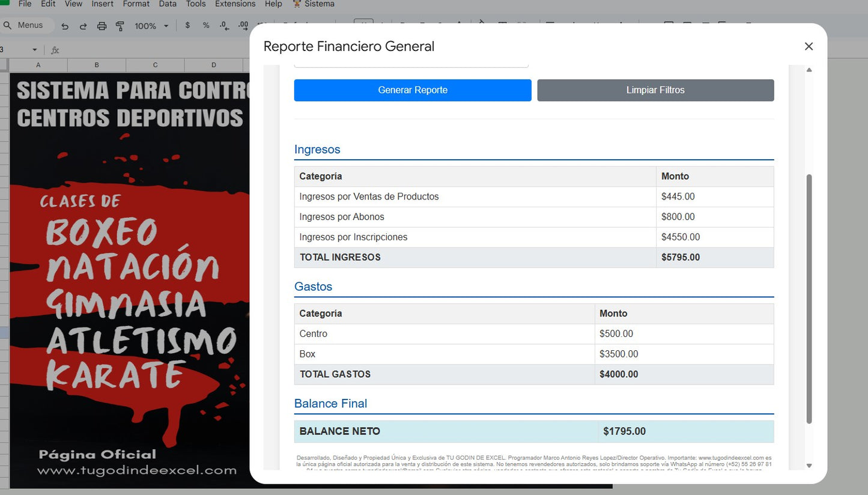Click the Limpiar Filtros button
Screen dimensions: 868x495
(655, 90)
